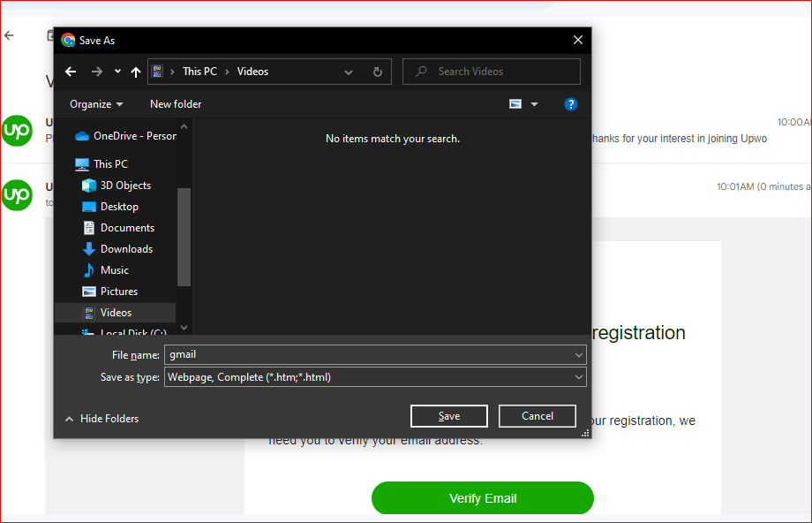
Task: Select Videos folder in tree
Action: point(115,313)
